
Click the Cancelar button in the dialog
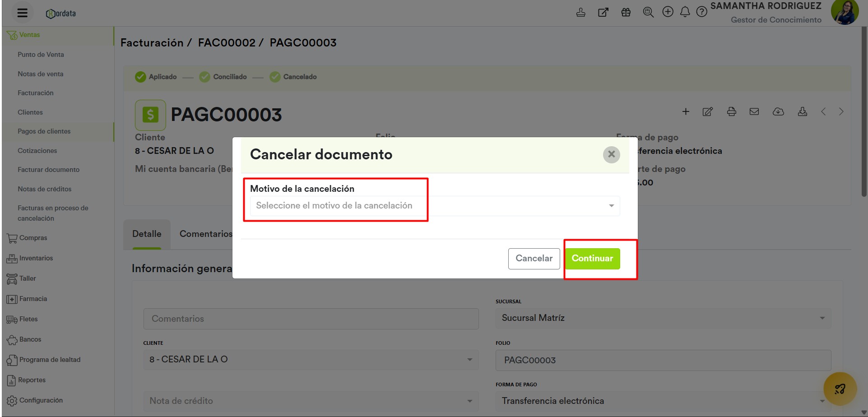tap(534, 259)
